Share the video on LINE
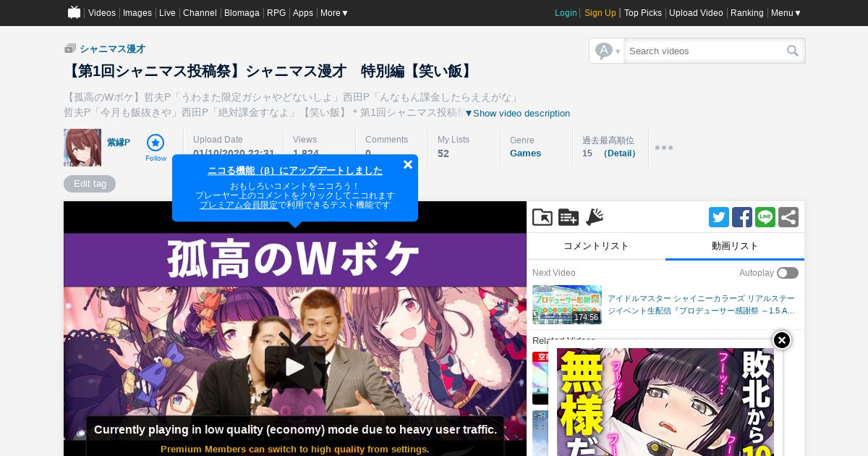The width and height of the screenshot is (868, 456). click(x=765, y=217)
